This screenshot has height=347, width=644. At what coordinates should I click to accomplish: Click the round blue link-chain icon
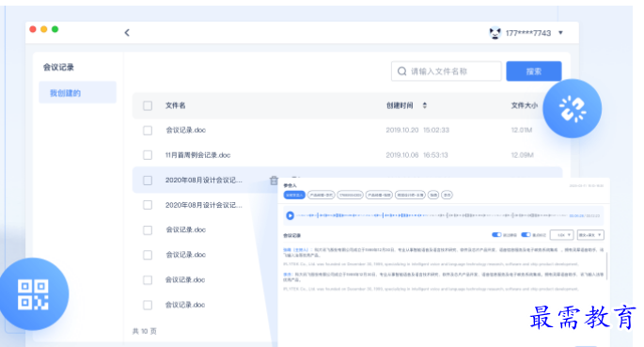coord(573,109)
